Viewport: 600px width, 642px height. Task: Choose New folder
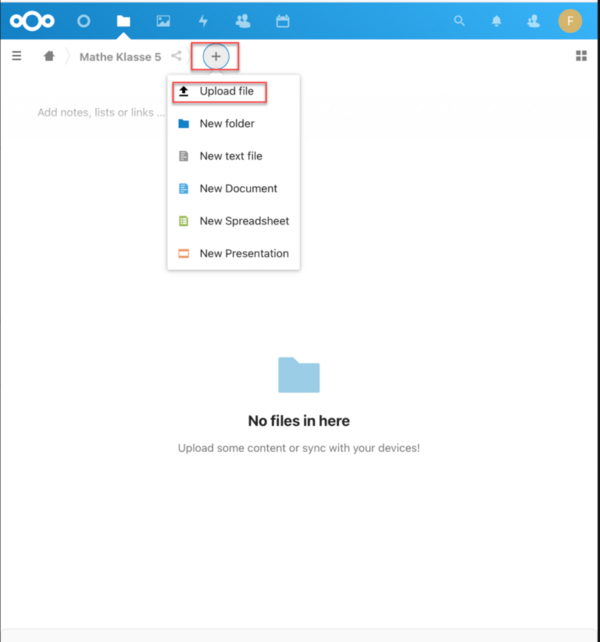tap(233, 124)
